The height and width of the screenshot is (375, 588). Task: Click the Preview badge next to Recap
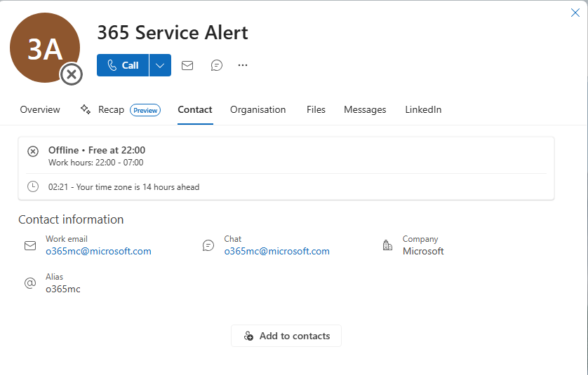[x=145, y=110]
